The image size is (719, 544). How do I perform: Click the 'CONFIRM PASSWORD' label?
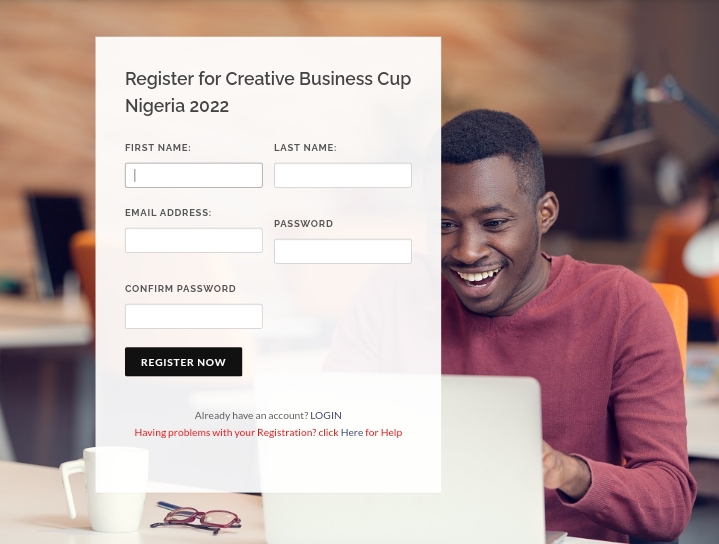pos(180,289)
